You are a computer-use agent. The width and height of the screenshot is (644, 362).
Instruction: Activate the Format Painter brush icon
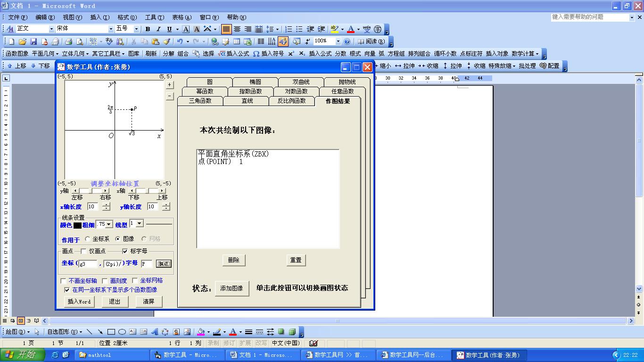166,41
